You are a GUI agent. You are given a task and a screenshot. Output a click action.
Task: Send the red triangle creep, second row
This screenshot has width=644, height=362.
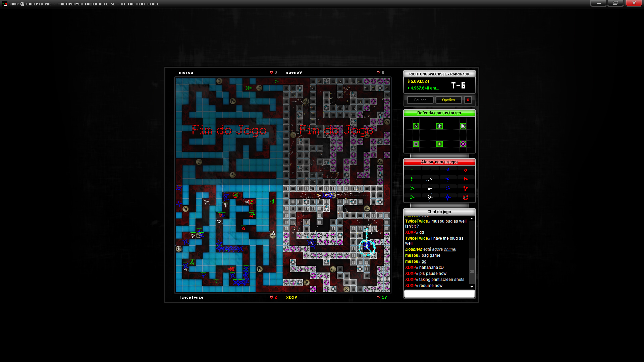click(x=466, y=179)
